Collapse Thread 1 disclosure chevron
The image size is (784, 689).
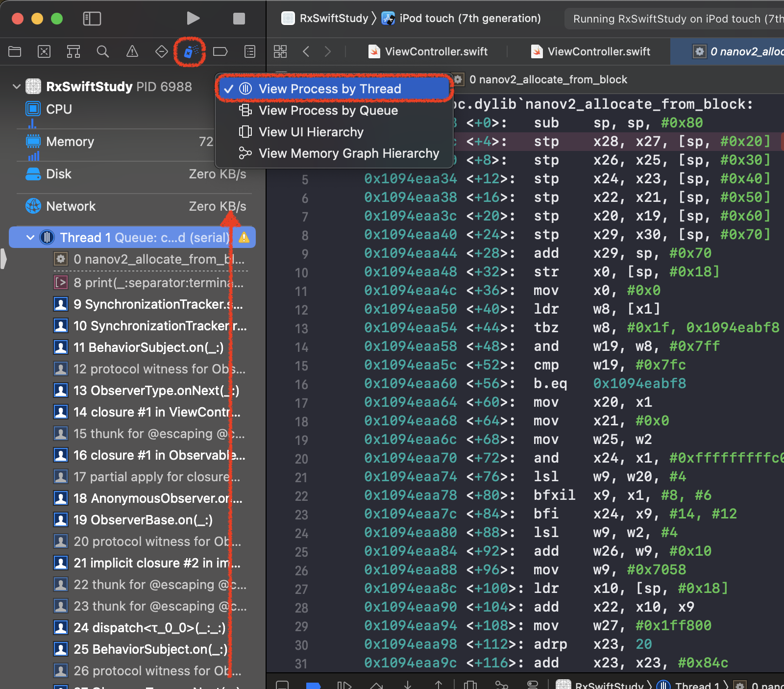tap(30, 238)
